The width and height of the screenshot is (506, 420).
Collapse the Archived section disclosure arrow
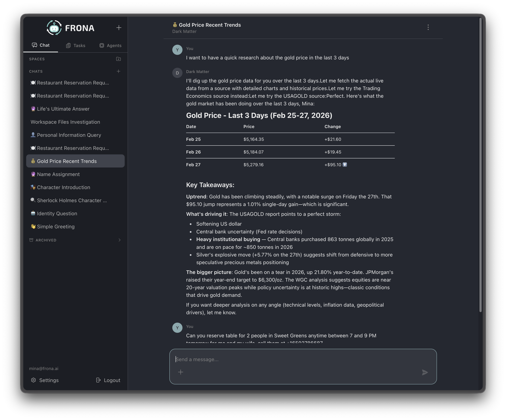pos(120,240)
